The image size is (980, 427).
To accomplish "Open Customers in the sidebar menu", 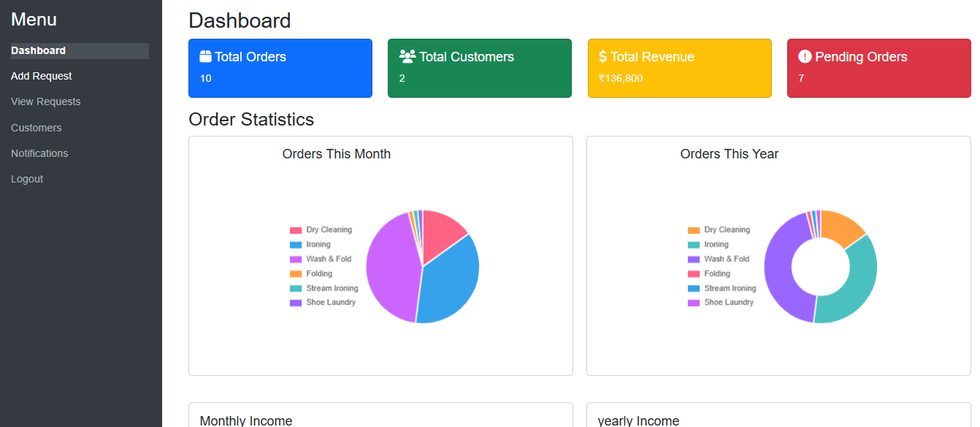I will pos(37,128).
